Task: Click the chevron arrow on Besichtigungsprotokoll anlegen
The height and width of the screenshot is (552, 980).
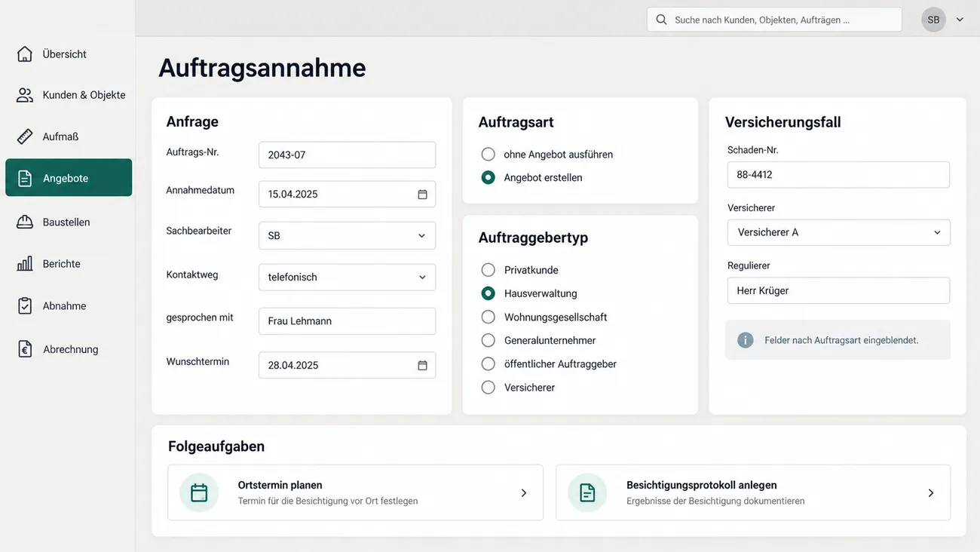Action: pyautogui.click(x=931, y=492)
